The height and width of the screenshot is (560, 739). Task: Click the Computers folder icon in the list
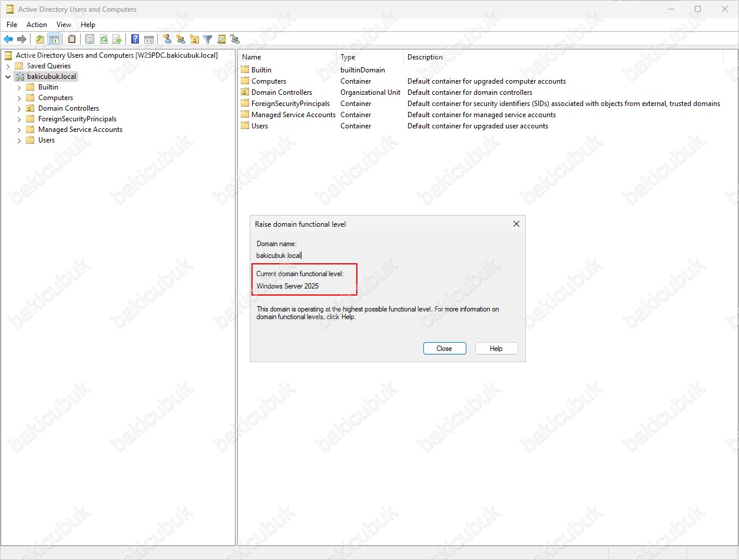click(x=246, y=81)
